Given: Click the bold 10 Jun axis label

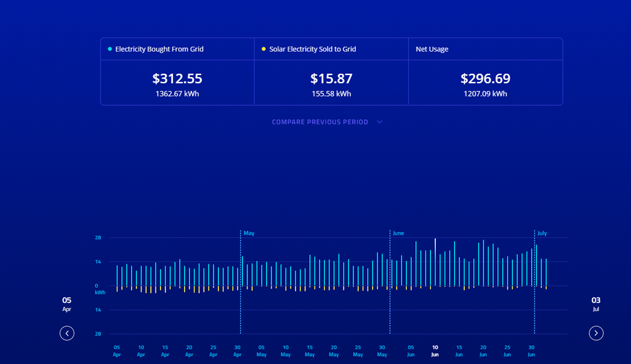Looking at the screenshot, I should point(435,351).
